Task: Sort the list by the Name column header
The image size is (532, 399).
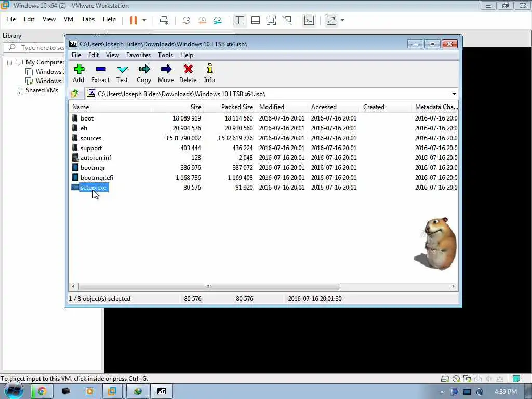Action: tap(111, 107)
